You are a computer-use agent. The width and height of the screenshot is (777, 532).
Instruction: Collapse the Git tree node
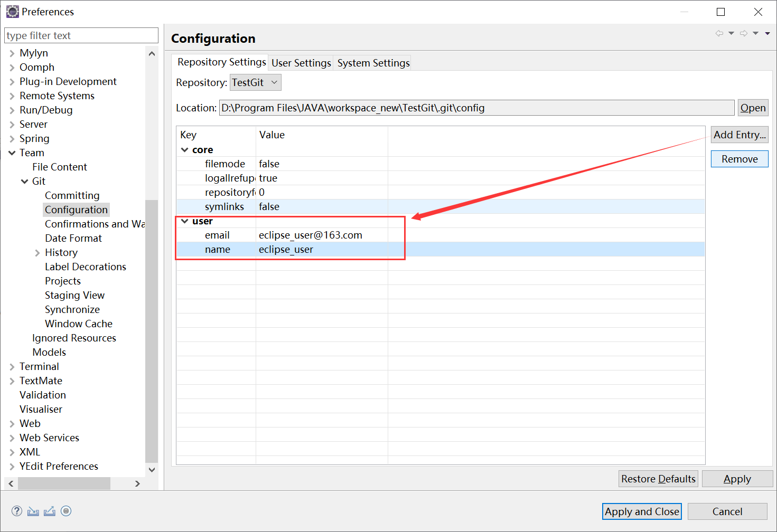(x=25, y=181)
